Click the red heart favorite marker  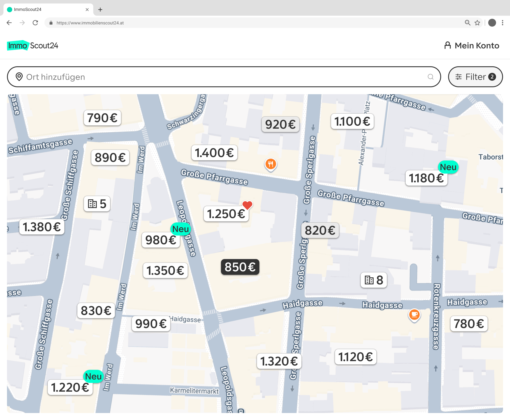point(247,205)
